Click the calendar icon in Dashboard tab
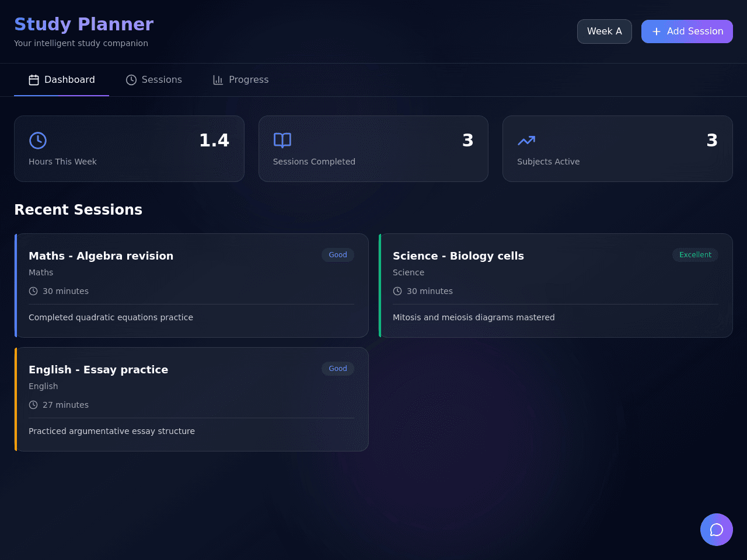Image resolution: width=747 pixels, height=560 pixels. pyautogui.click(x=34, y=80)
